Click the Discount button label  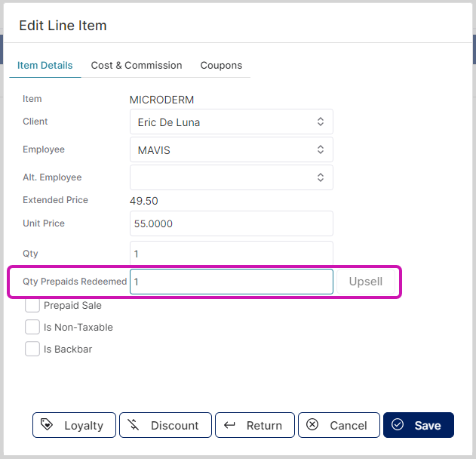click(174, 425)
